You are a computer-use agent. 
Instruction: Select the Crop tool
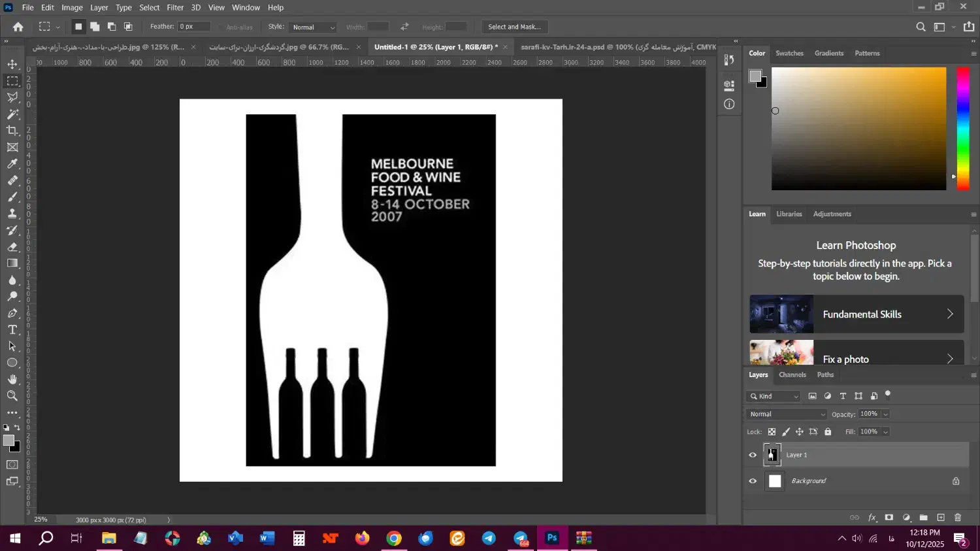tap(12, 131)
